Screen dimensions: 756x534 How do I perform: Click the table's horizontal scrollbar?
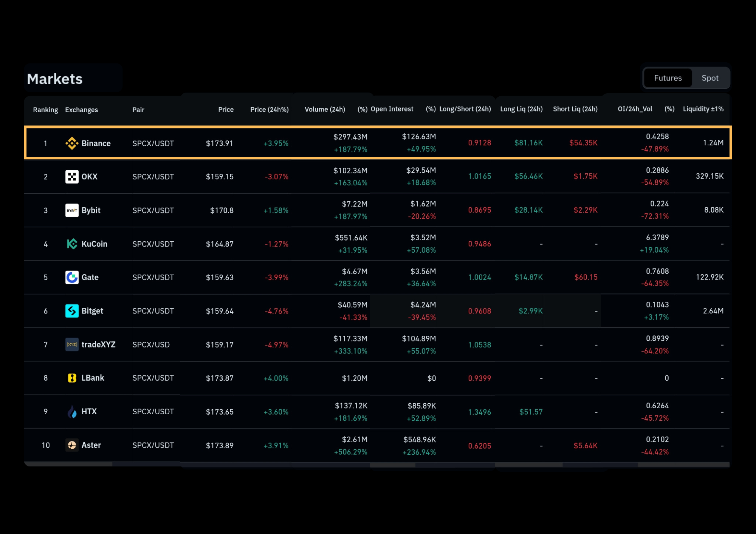coord(376,465)
